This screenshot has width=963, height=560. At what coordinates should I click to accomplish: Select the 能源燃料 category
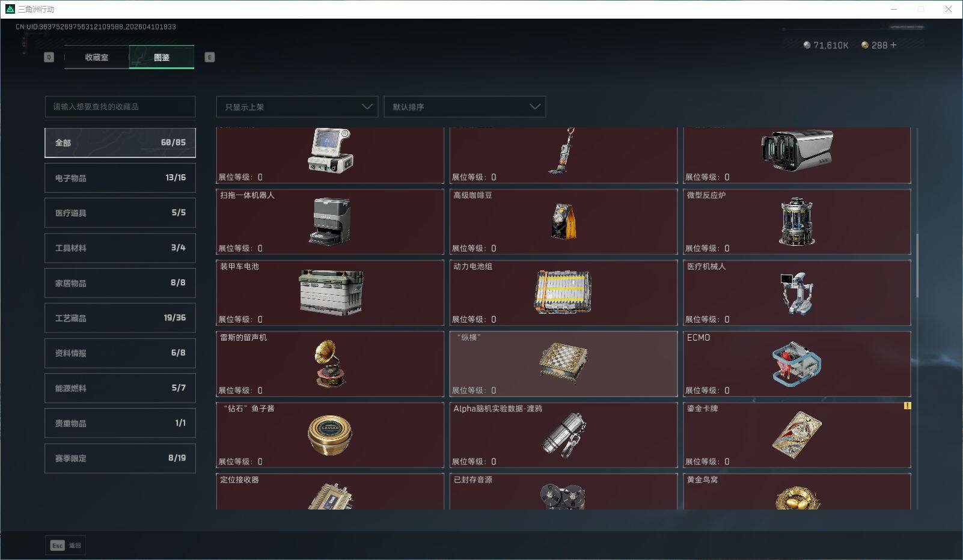(120, 388)
